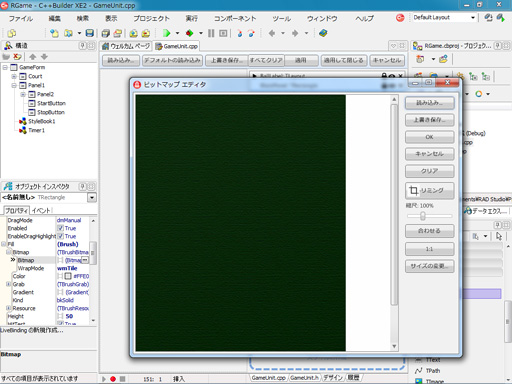The height and width of the screenshot is (384, 512).
Task: Click the red-green run-without-debugging icon
Action: pos(189,33)
